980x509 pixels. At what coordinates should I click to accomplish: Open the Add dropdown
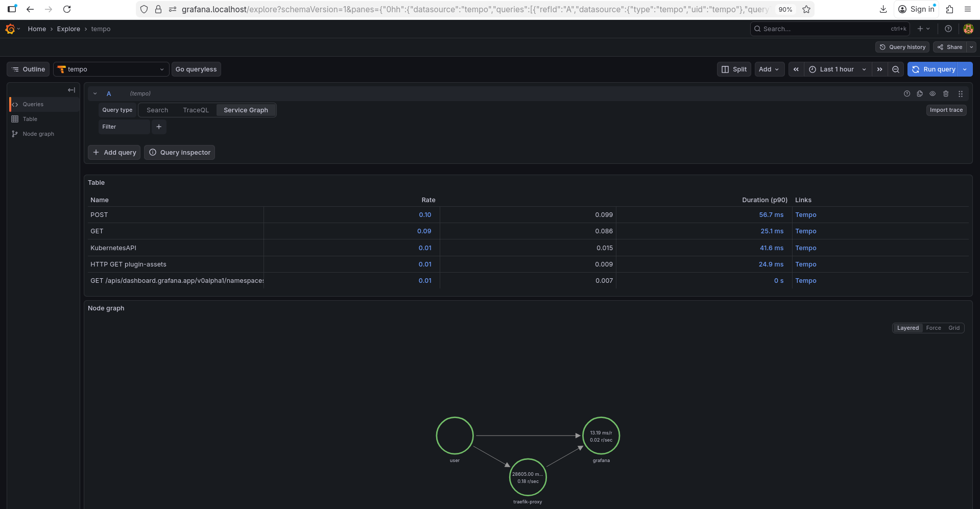coord(769,69)
